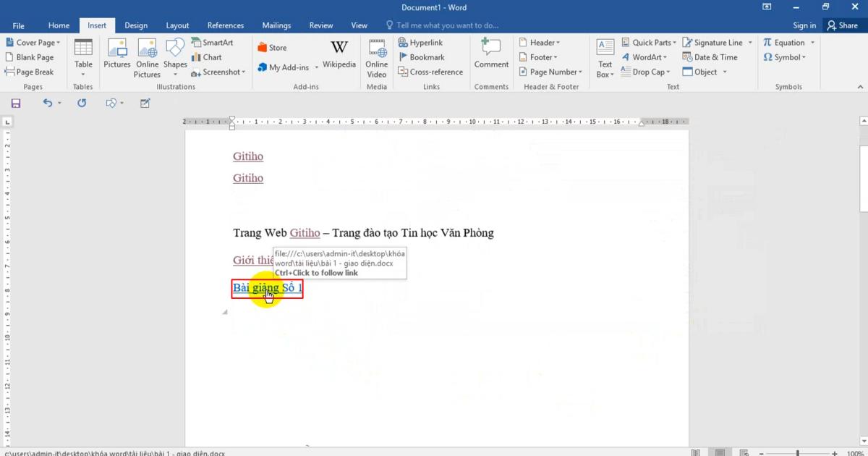
Task: Insert a SmartArt graphic
Action: click(x=213, y=42)
